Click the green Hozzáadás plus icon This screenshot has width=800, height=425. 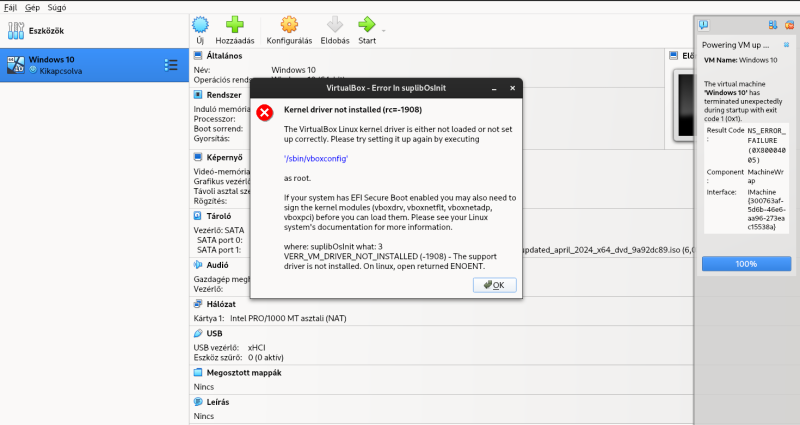tap(235, 24)
